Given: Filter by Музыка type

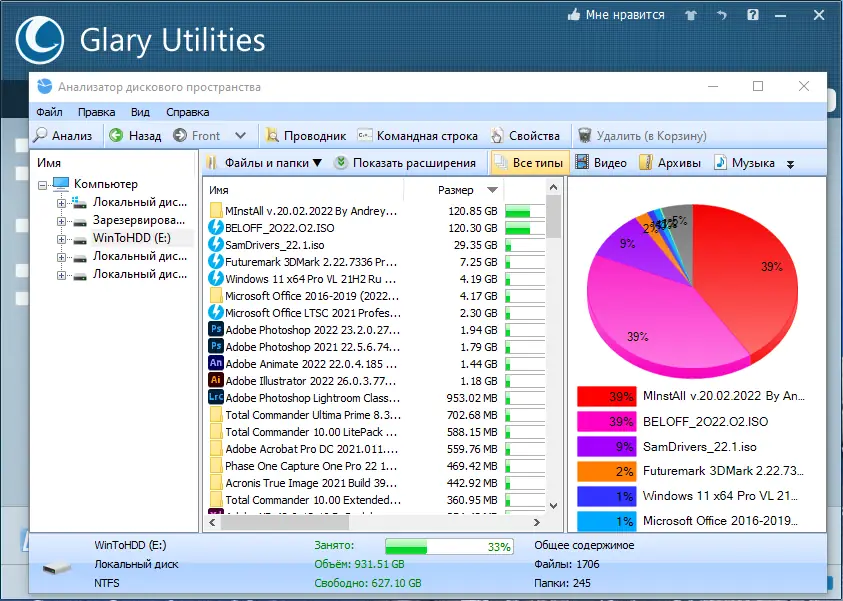Looking at the screenshot, I should click(x=745, y=163).
